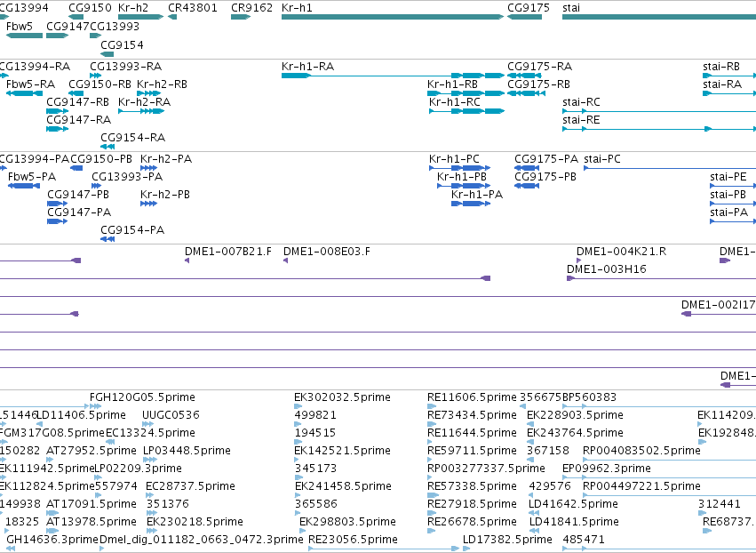Select the Kr-h2-PA protein label
The height and width of the screenshot is (553, 756).
click(166, 159)
